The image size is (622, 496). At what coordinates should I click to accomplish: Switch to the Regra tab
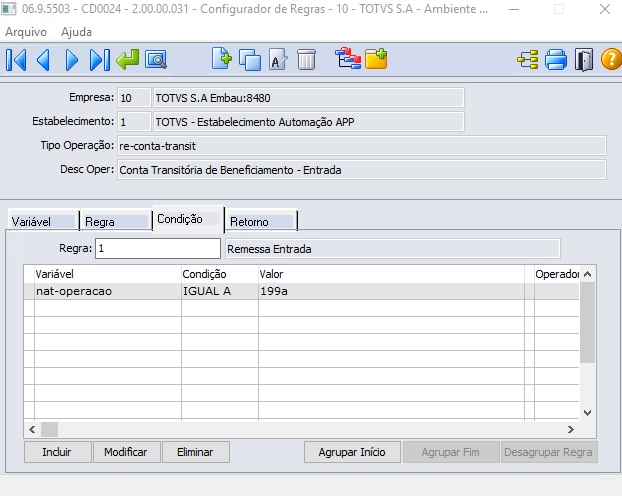click(x=116, y=221)
